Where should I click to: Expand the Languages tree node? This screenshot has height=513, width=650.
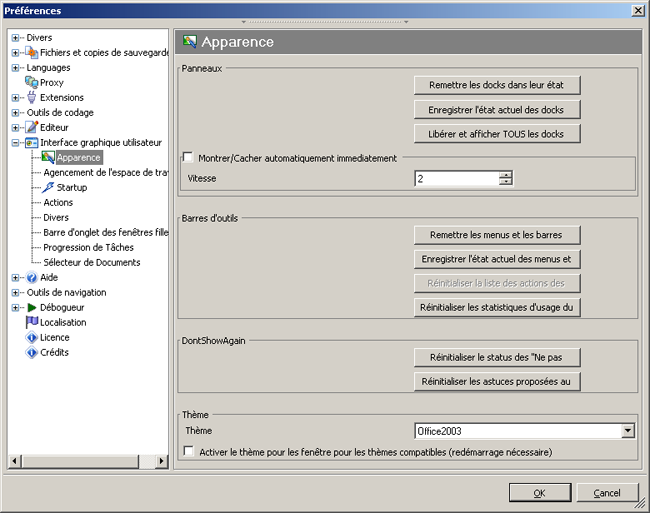click(16, 68)
